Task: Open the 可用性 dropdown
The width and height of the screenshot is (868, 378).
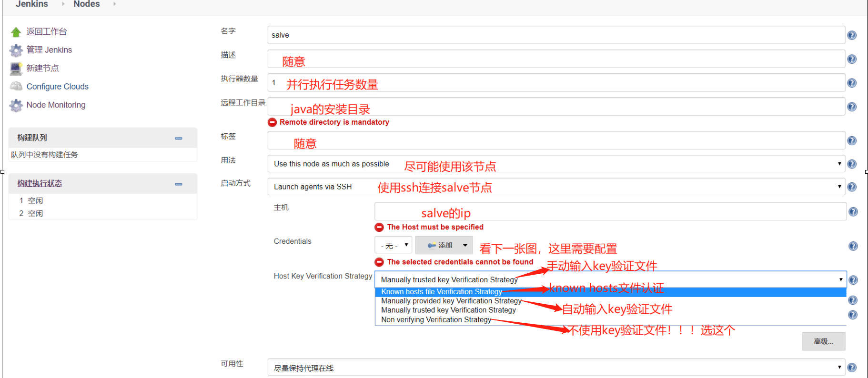Action: tap(556, 368)
